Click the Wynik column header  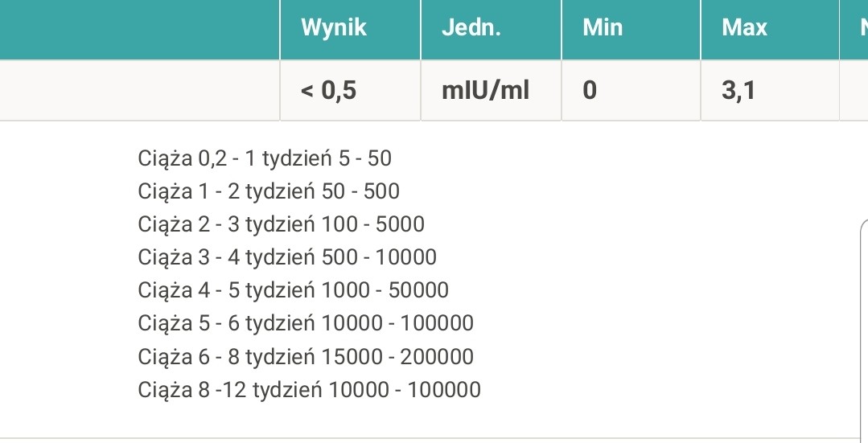(x=334, y=28)
